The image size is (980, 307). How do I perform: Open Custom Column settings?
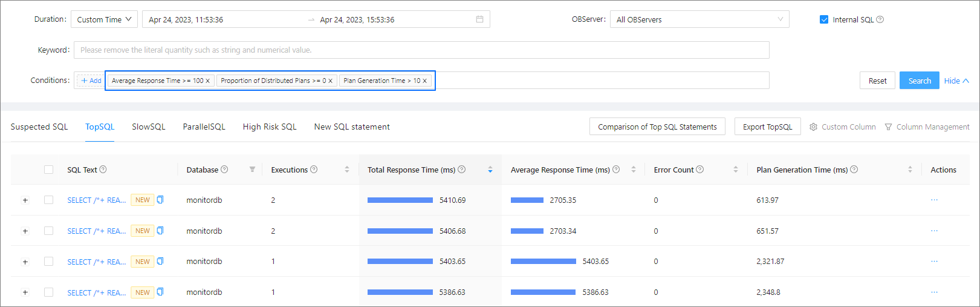click(843, 127)
